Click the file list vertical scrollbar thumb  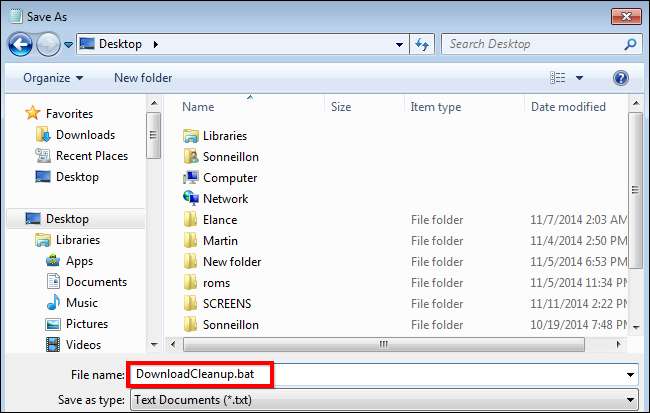click(x=635, y=190)
